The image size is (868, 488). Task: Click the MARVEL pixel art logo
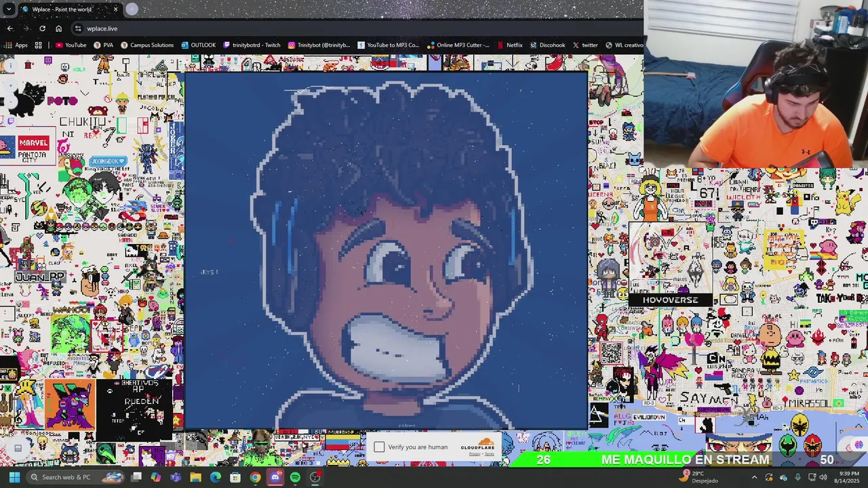tap(33, 143)
